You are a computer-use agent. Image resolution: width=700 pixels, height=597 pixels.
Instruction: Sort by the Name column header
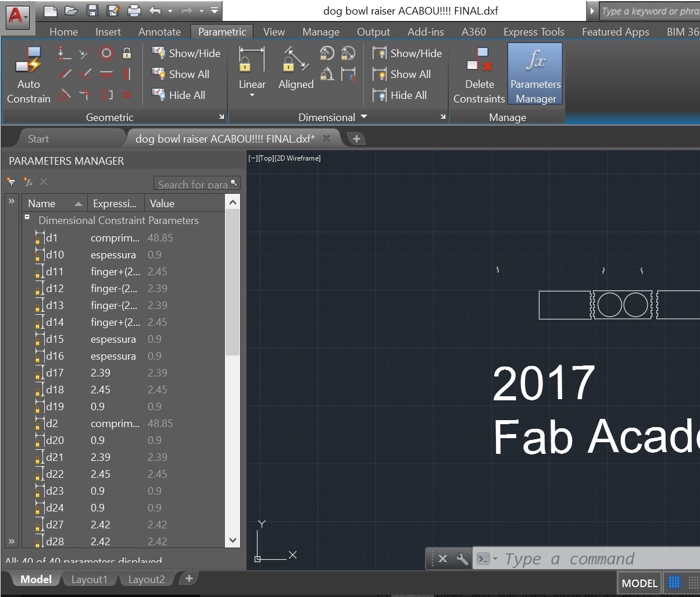(x=55, y=203)
